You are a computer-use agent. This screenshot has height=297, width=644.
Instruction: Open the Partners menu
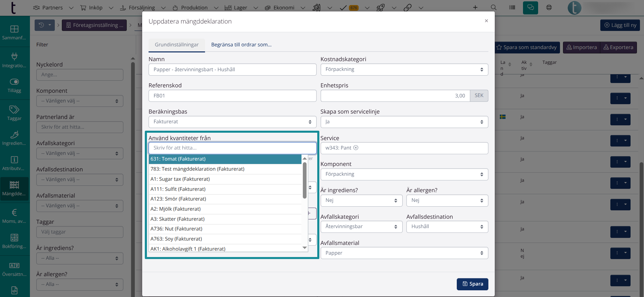pos(53,7)
